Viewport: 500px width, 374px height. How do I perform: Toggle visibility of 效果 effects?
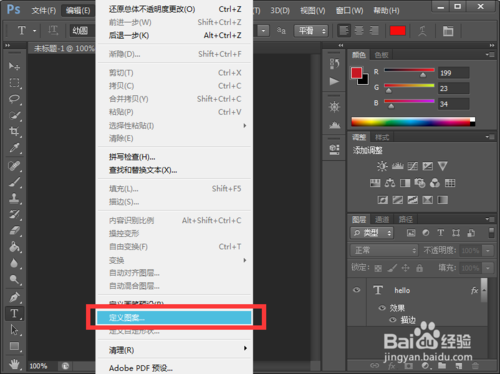(x=382, y=308)
